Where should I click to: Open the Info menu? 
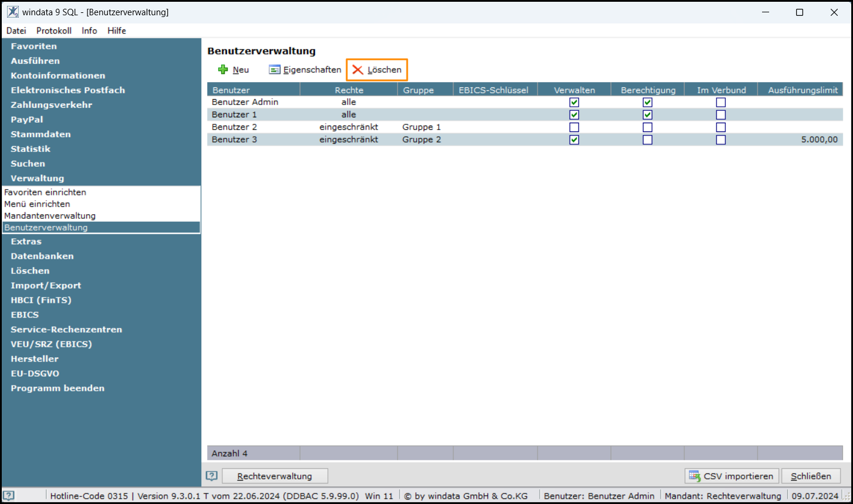[x=89, y=31]
